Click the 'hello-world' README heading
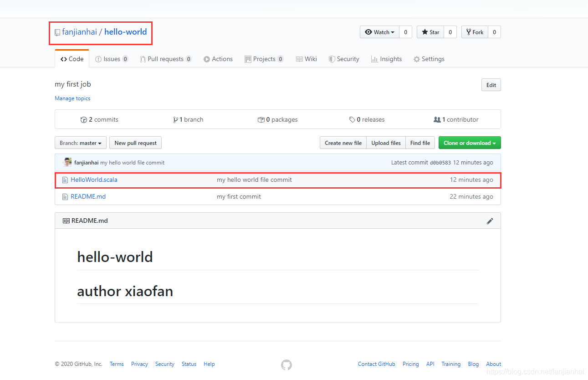The height and width of the screenshot is (380, 588). click(115, 257)
